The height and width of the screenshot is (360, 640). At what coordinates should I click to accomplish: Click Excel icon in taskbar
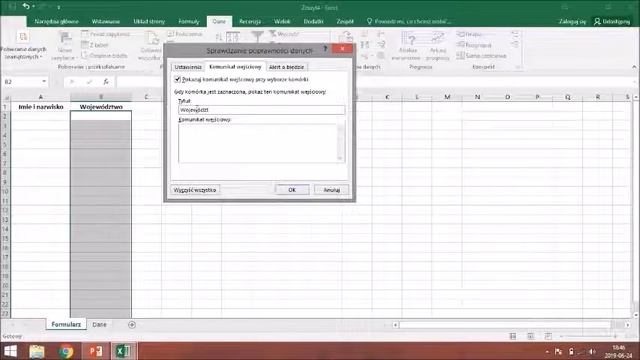122,351
